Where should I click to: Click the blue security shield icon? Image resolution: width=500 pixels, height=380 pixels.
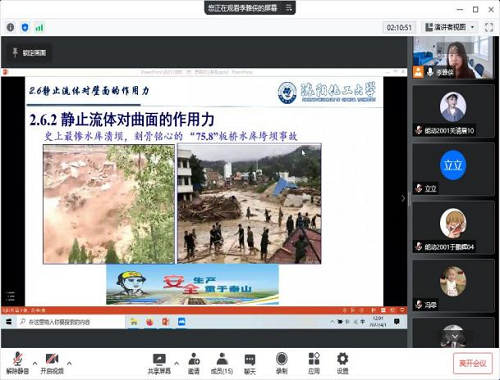[25, 27]
